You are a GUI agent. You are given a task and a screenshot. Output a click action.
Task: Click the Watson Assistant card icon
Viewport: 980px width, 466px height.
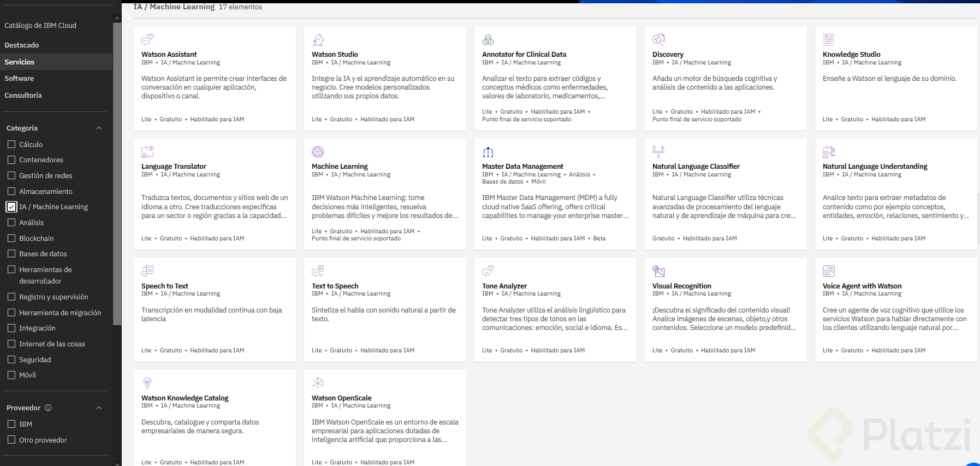point(147,39)
